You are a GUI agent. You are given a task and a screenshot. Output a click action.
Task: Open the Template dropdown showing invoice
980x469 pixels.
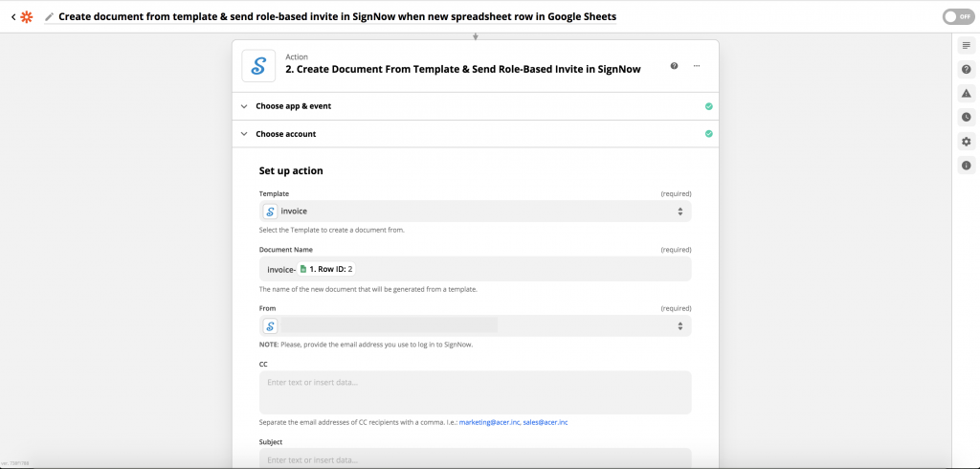tap(475, 212)
